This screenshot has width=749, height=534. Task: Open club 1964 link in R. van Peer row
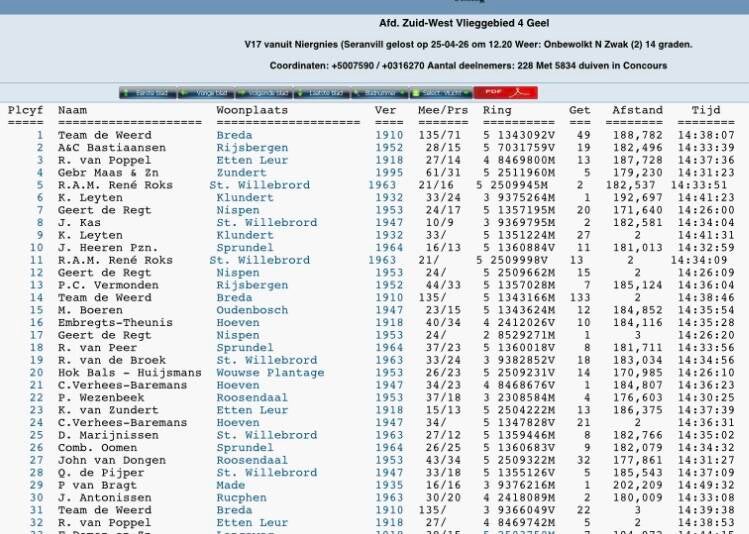click(389, 347)
